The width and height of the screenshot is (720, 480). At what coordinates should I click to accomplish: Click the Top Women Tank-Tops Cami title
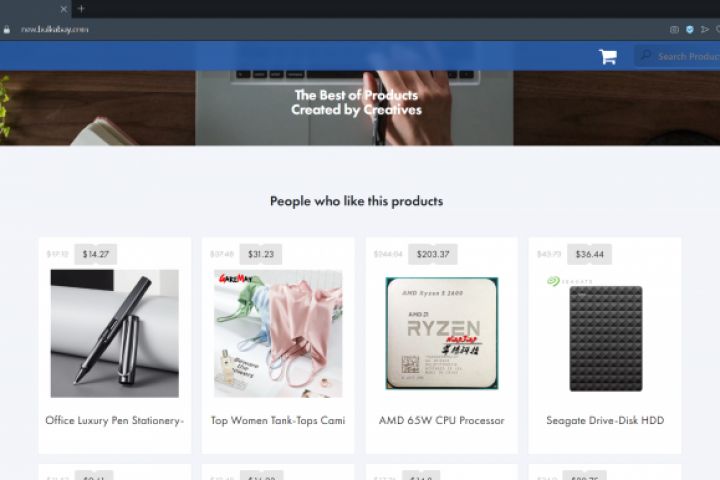click(278, 421)
